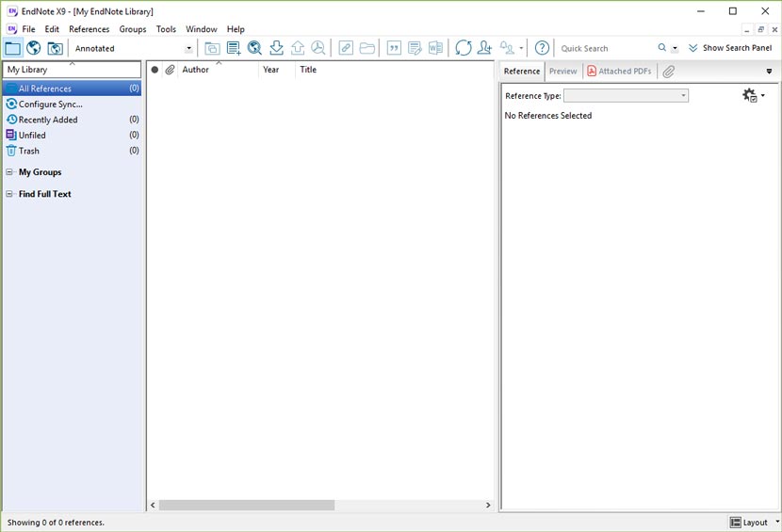782x532 pixels.
Task: Minimize inner library window button
Action: click(746, 29)
